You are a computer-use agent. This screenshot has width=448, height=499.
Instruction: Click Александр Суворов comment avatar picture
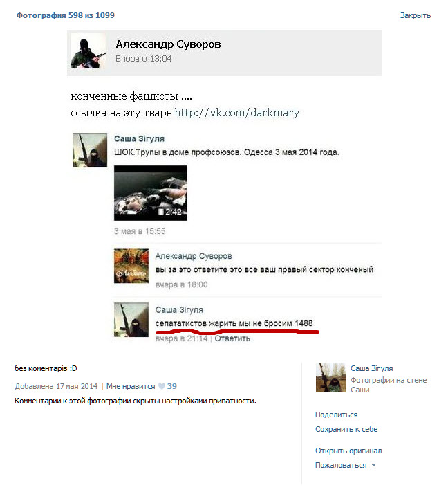point(131,266)
